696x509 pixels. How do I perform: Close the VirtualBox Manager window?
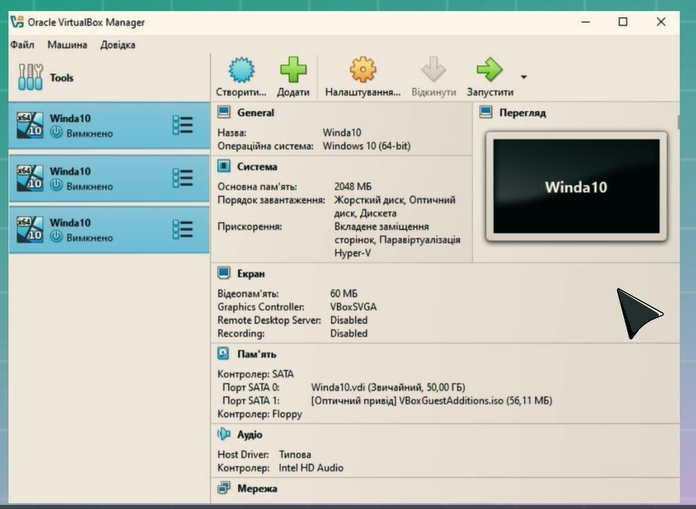pyautogui.click(x=661, y=22)
